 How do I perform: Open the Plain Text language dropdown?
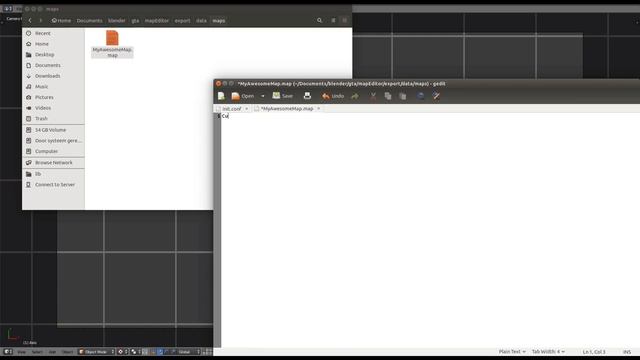(512, 351)
